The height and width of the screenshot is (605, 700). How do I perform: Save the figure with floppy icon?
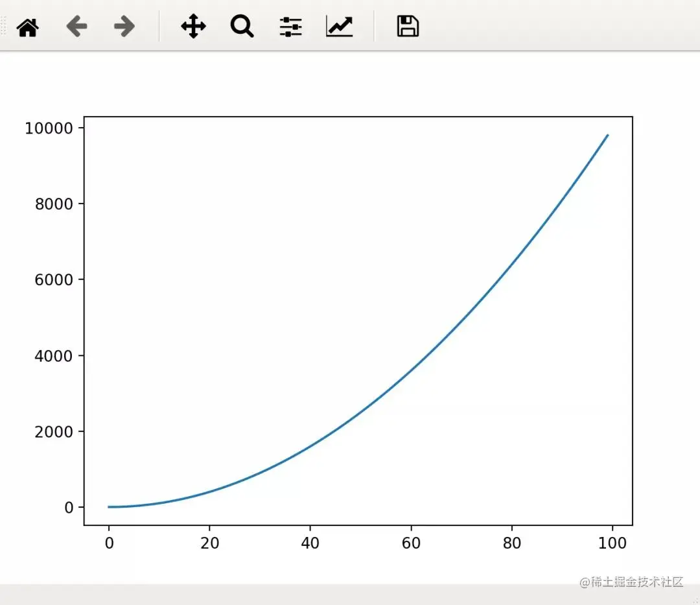click(x=408, y=27)
